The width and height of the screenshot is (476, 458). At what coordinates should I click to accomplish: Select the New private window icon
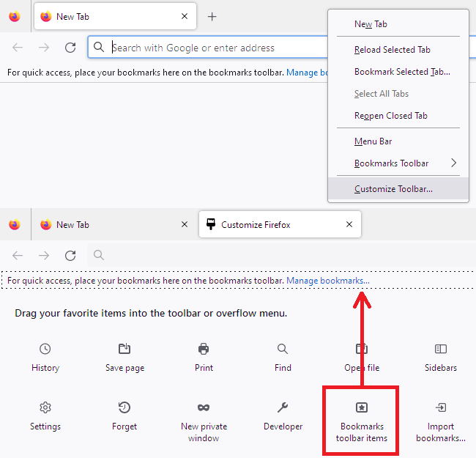pyautogui.click(x=204, y=407)
